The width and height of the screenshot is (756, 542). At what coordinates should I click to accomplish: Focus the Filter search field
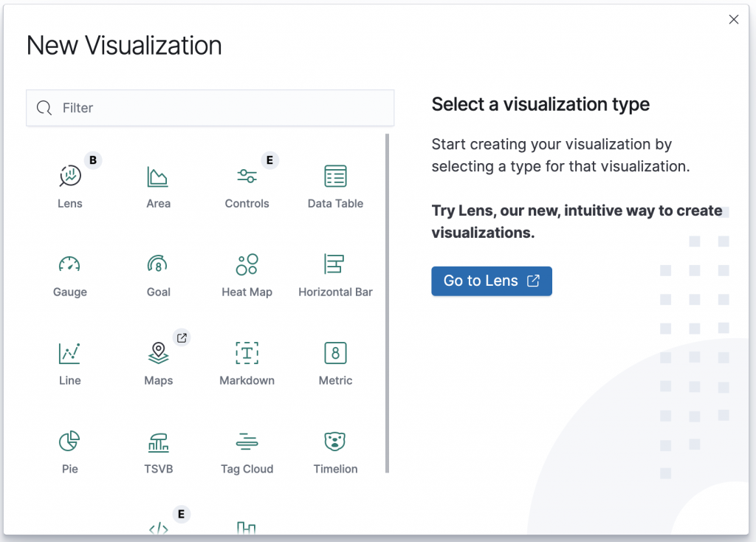coord(221,108)
